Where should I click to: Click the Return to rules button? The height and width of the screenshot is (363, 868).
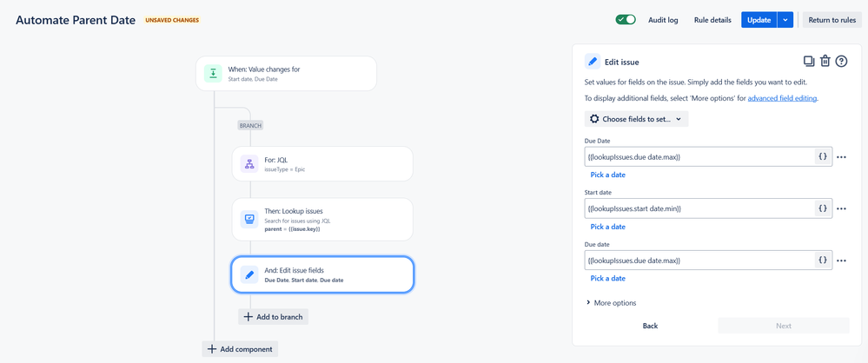832,20
